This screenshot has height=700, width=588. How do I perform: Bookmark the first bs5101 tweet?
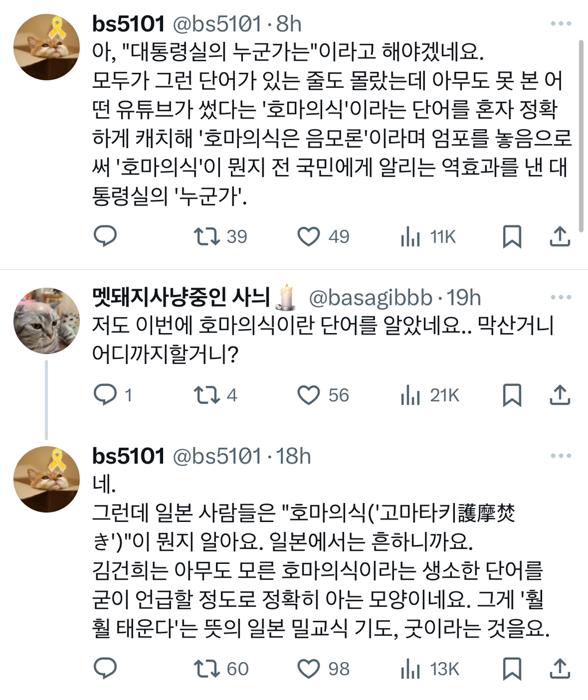pos(512,236)
